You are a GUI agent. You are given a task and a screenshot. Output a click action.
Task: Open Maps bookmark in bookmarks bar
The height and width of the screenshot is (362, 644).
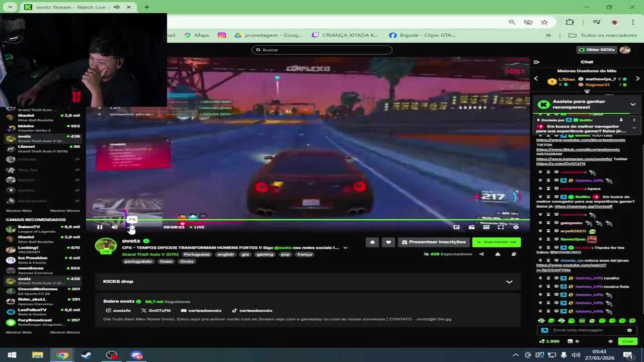(197, 35)
